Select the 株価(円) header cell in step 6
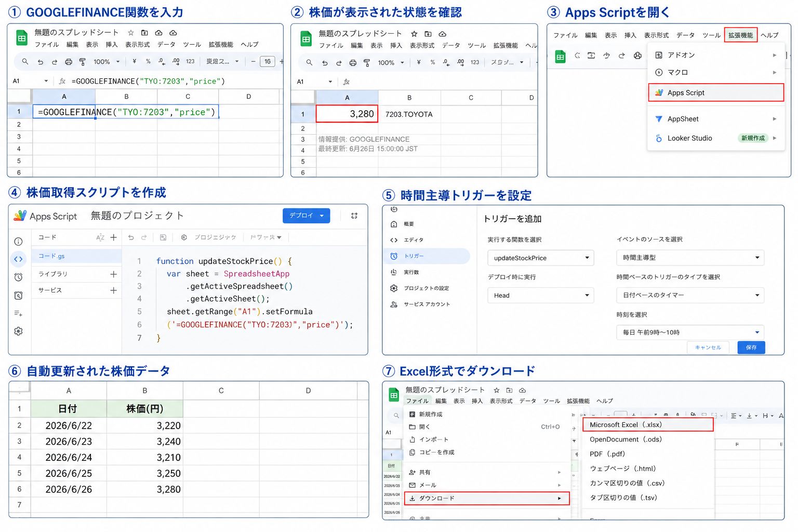This screenshot has height=532, width=798. pos(145,409)
